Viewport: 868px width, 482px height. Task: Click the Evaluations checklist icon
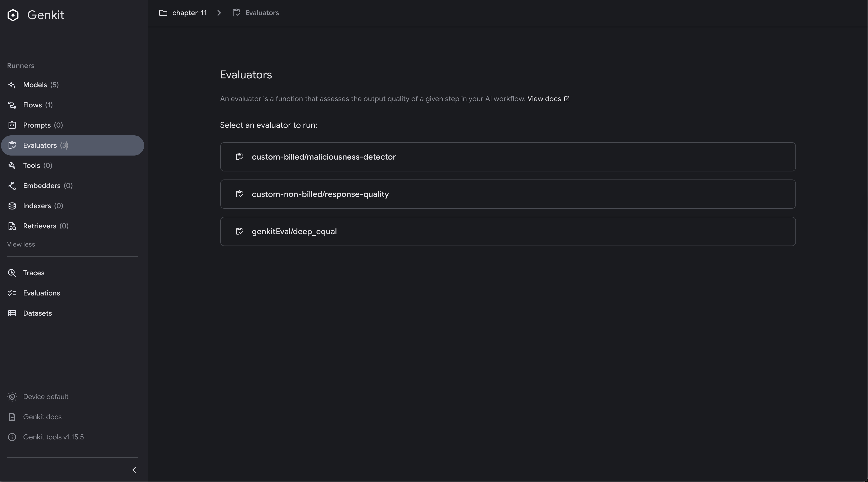coord(12,293)
